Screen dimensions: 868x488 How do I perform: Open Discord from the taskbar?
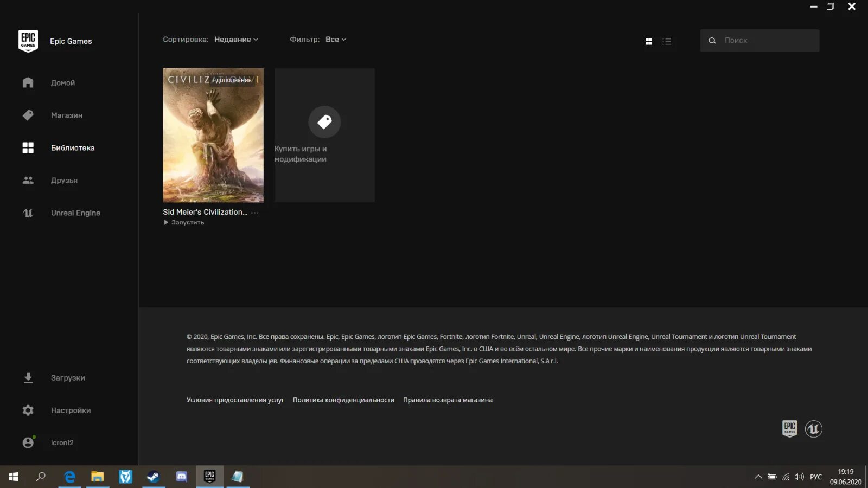(182, 477)
